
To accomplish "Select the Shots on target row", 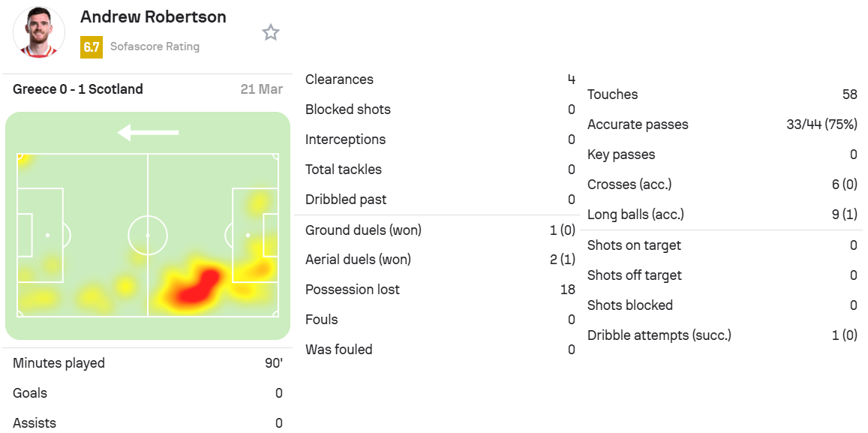I will point(722,245).
